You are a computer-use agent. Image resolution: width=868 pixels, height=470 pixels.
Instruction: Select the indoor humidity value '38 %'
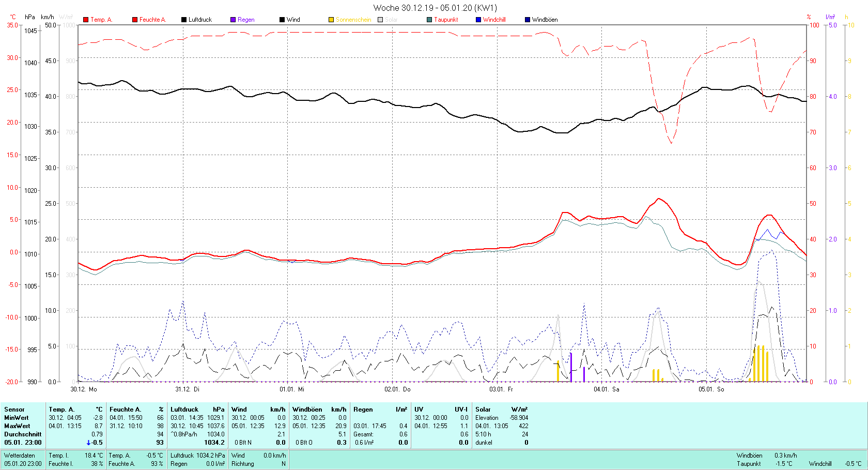point(97,464)
